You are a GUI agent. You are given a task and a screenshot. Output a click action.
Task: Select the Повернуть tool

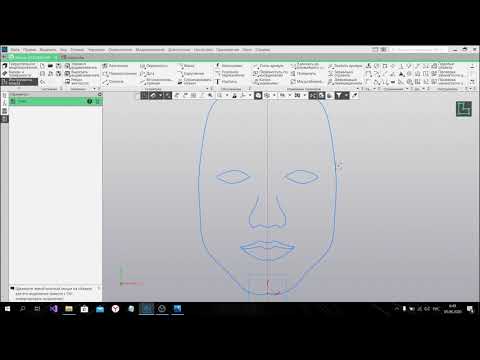coord(303,74)
